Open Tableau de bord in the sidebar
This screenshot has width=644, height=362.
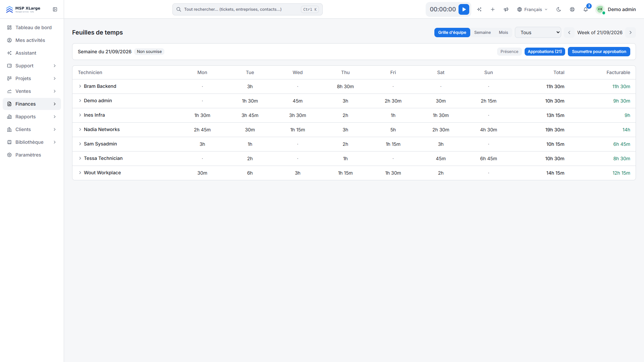click(x=32, y=27)
